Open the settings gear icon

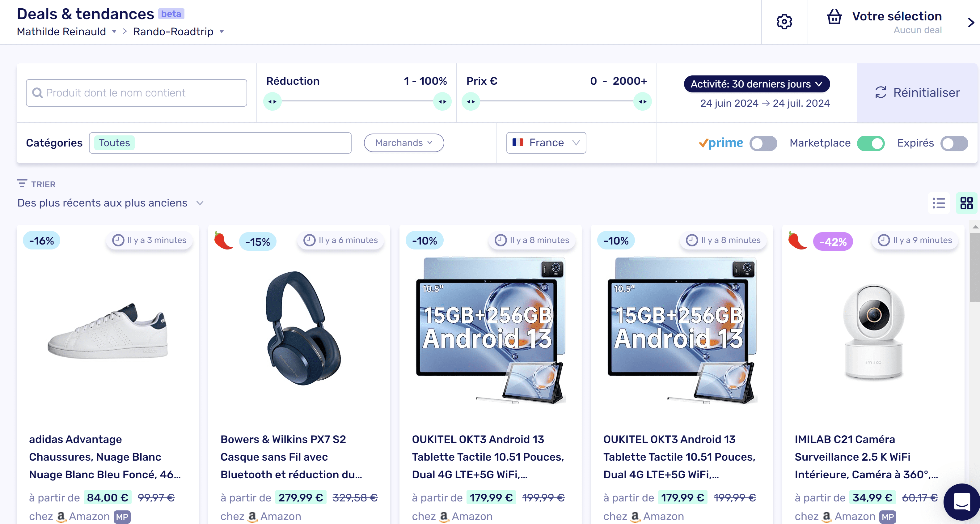(784, 22)
